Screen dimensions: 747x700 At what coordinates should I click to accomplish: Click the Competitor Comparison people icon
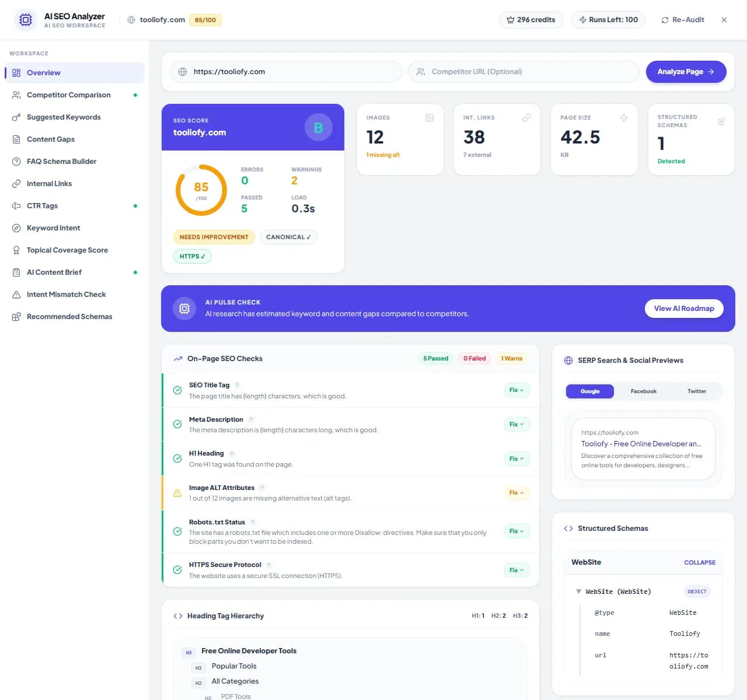click(16, 95)
